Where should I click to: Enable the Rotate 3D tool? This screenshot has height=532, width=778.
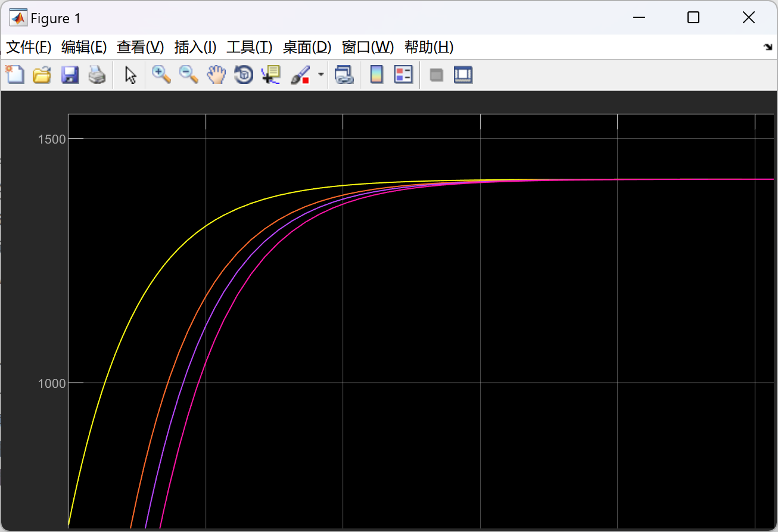tap(244, 74)
